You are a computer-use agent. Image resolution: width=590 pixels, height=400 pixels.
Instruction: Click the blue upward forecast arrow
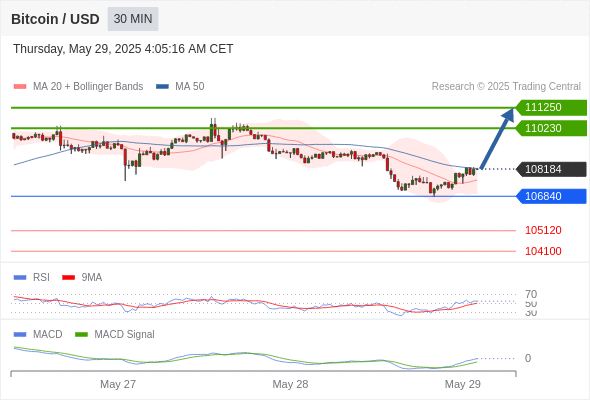pyautogui.click(x=497, y=138)
